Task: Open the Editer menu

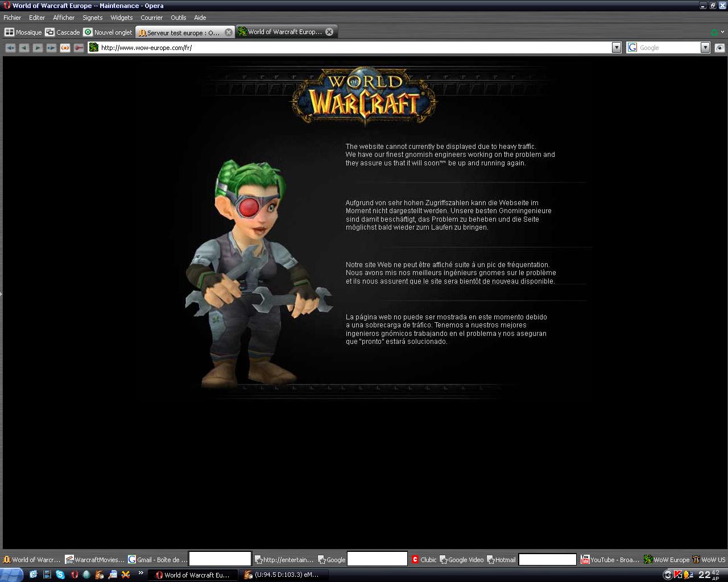Action: (x=37, y=18)
